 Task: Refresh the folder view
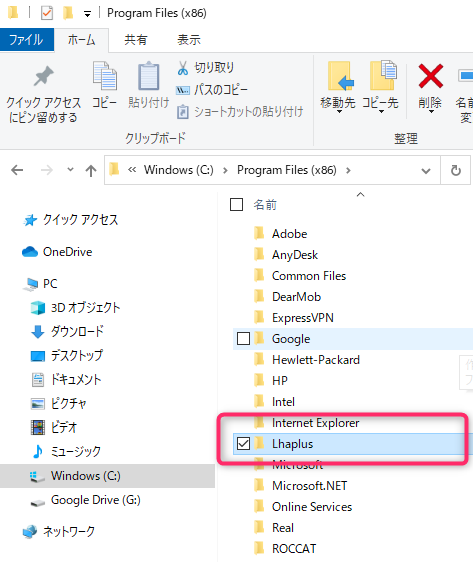[455, 170]
